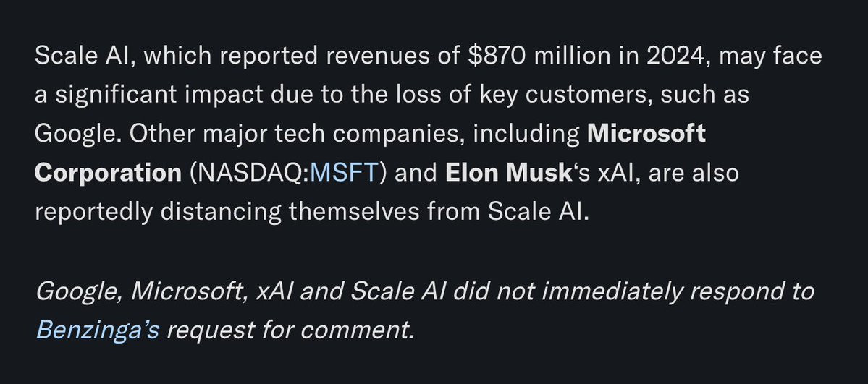The width and height of the screenshot is (868, 384).
Task: Click Scale AI at the paragraph start
Action: click(82, 56)
